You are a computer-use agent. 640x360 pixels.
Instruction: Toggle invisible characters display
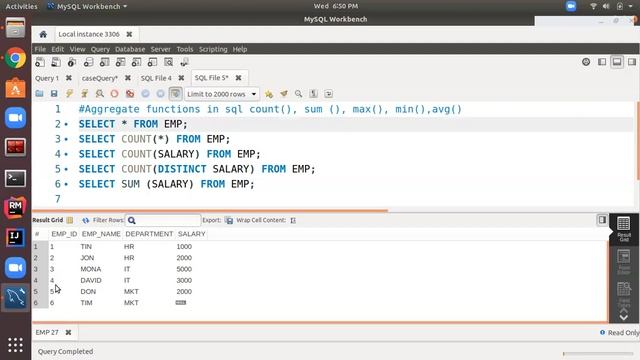pos(313,94)
